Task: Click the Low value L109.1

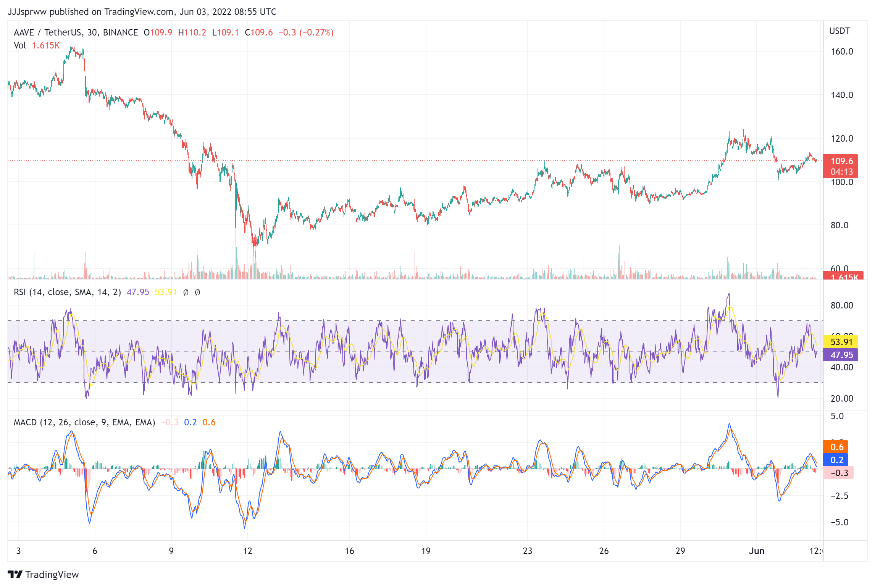Action: pos(225,32)
